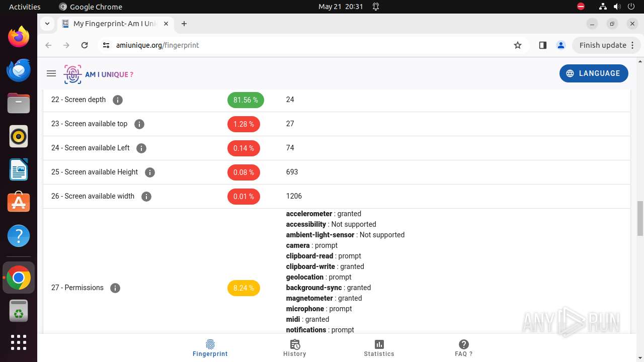The height and width of the screenshot is (362, 644).
Task: Open the clock and calendar panel
Action: click(x=341, y=7)
